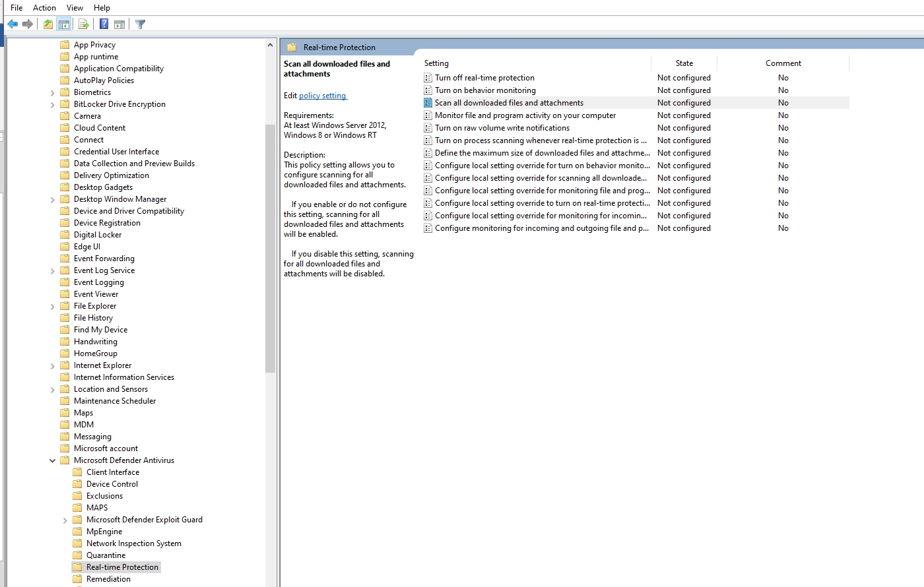Hide the console tree via its toolbar icon
This screenshot has width=924, height=587.
[x=63, y=24]
